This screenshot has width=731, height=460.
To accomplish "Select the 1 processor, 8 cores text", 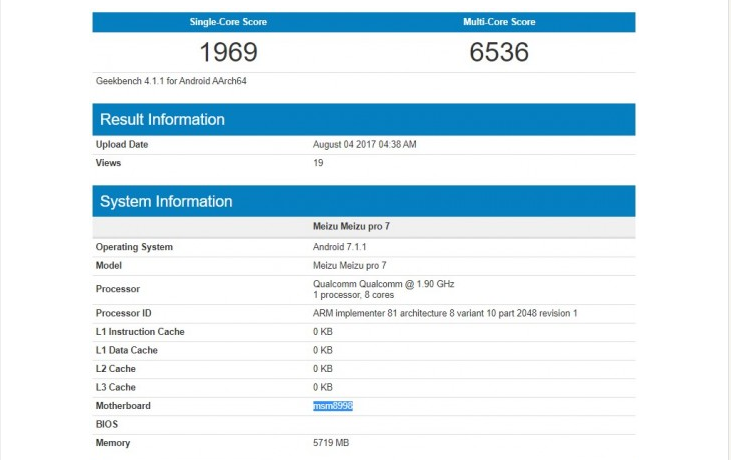I will (x=353, y=295).
